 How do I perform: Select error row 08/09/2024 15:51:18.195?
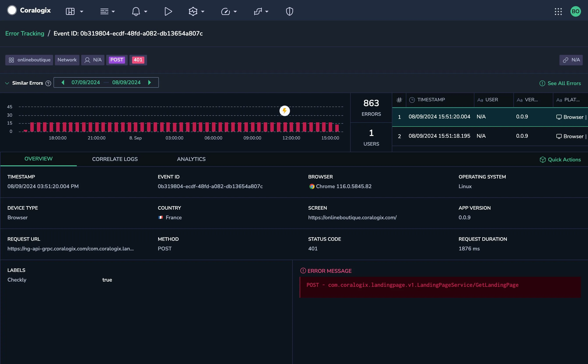click(x=490, y=136)
